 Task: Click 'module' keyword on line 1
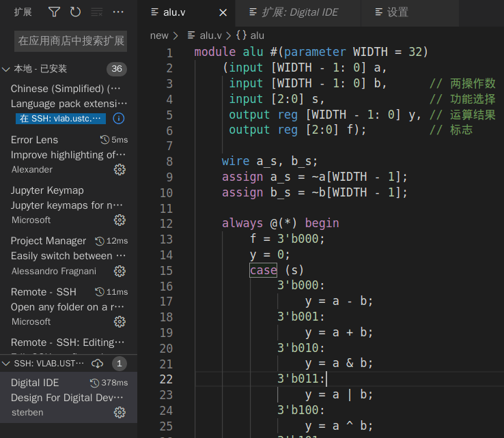(214, 52)
